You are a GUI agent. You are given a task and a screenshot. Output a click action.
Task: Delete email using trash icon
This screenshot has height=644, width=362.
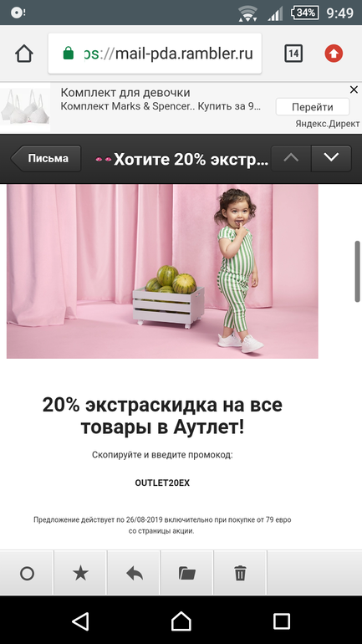click(x=240, y=573)
